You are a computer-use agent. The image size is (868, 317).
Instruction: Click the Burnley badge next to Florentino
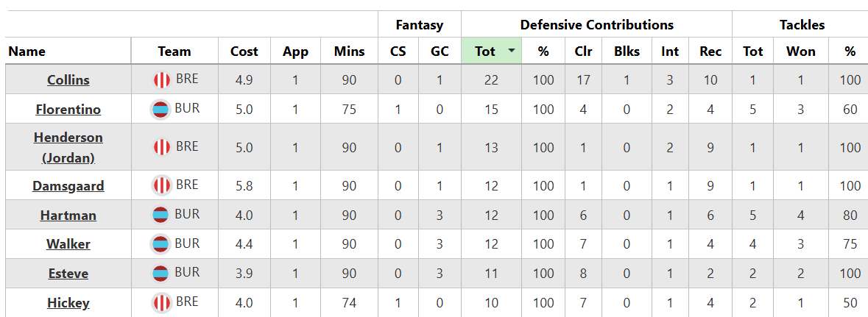(160, 110)
